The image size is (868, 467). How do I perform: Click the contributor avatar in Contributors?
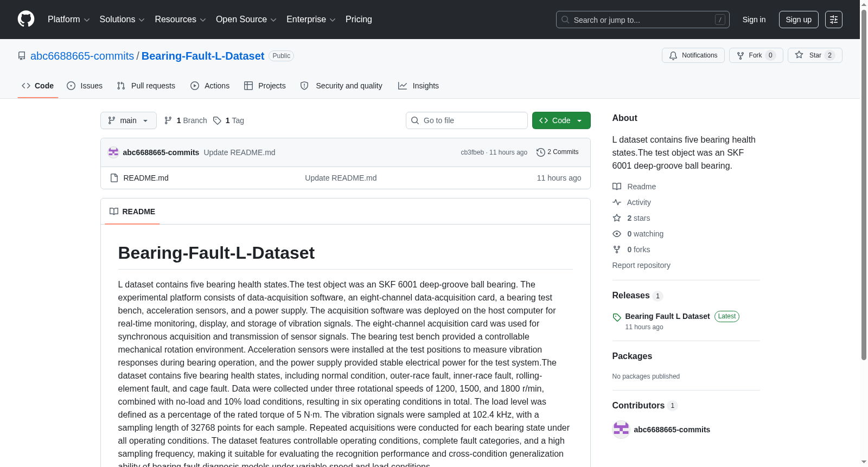click(x=621, y=430)
